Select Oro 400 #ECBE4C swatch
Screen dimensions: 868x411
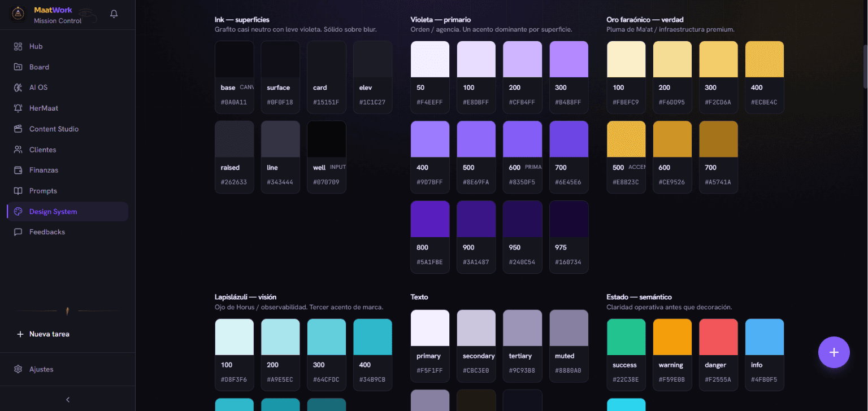[765, 77]
